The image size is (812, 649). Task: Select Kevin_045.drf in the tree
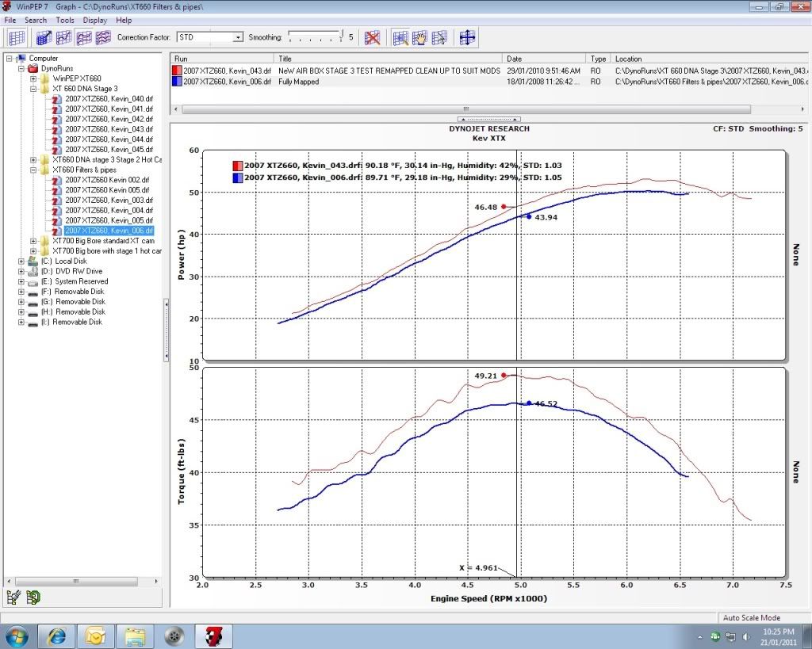pos(109,150)
